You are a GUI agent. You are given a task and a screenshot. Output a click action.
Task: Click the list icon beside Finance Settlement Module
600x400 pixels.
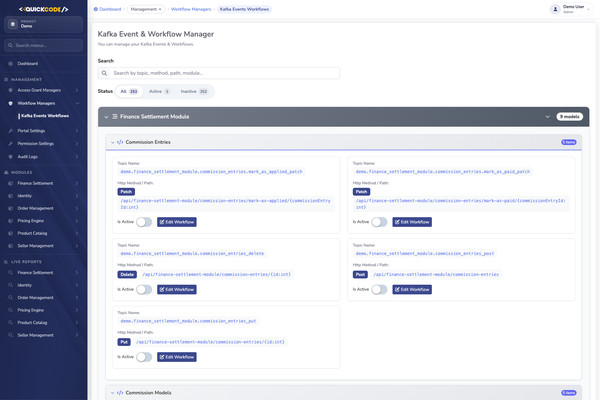click(115, 117)
